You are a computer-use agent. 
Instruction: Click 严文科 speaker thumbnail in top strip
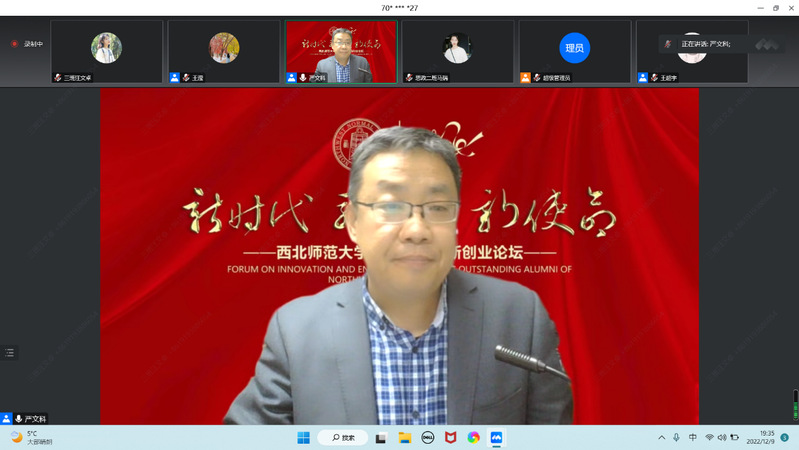click(x=341, y=51)
